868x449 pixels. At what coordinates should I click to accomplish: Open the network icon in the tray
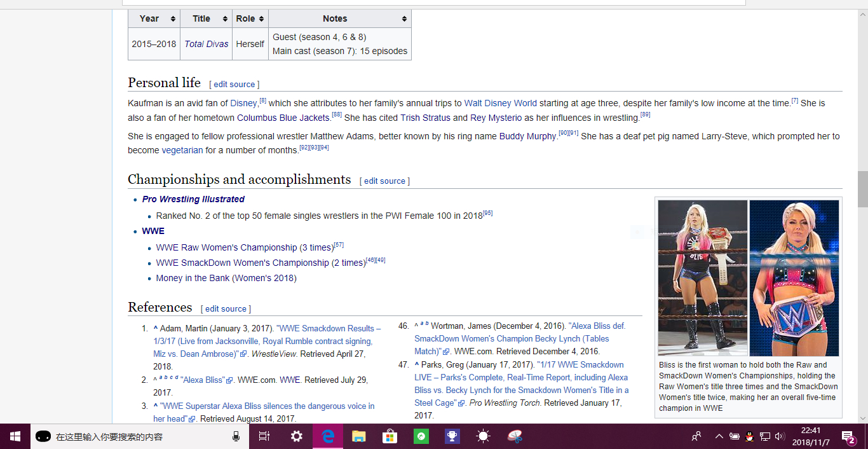765,436
